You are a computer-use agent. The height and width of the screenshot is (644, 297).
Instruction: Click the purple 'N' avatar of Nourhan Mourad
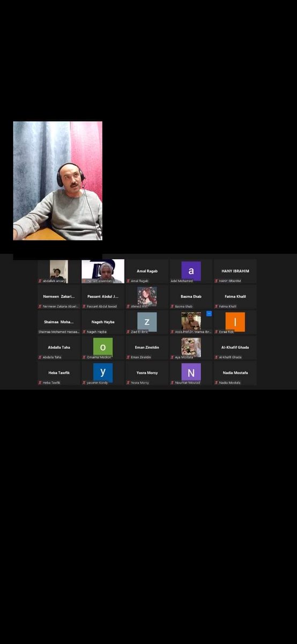click(191, 372)
